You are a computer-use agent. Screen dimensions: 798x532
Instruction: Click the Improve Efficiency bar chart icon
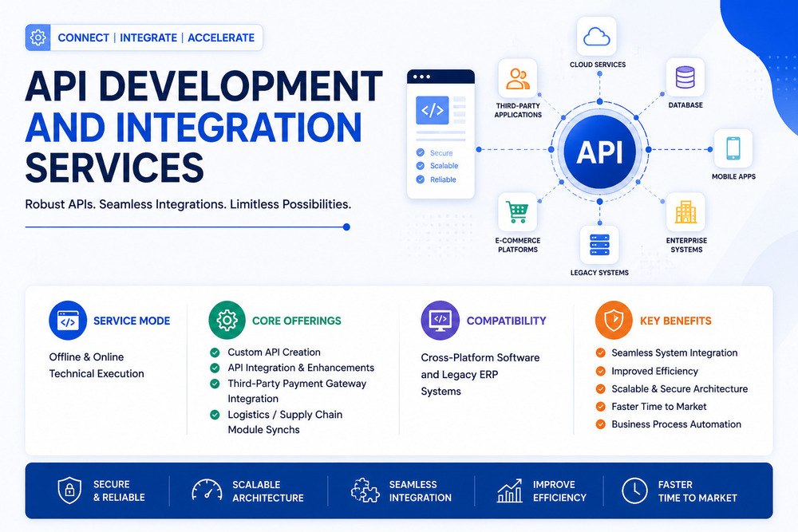coord(509,491)
